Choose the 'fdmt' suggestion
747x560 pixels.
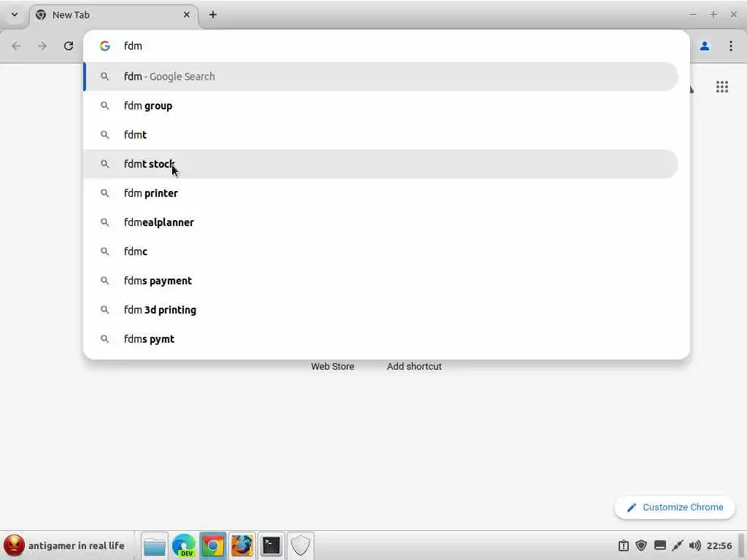pyautogui.click(x=381, y=135)
